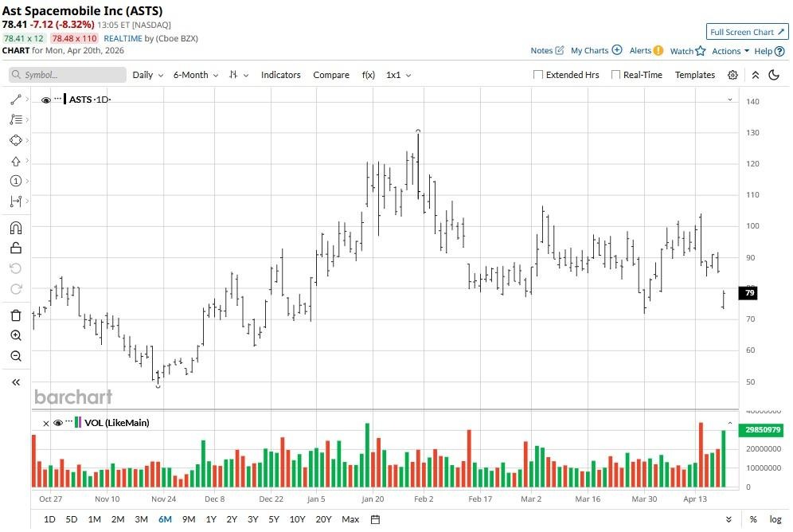This screenshot has width=793, height=532.
Task: Open the Indicators menu
Action: click(x=281, y=75)
